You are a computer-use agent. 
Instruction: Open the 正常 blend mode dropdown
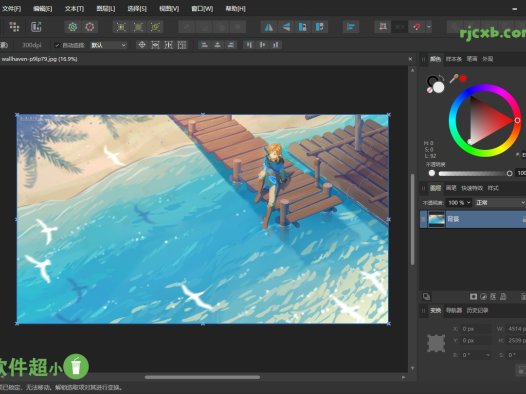[x=500, y=203]
